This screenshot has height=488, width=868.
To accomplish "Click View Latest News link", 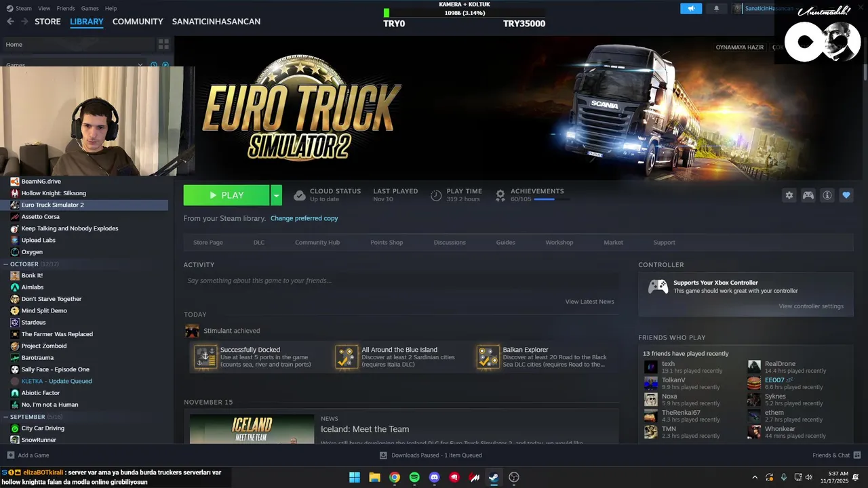I will point(590,302).
